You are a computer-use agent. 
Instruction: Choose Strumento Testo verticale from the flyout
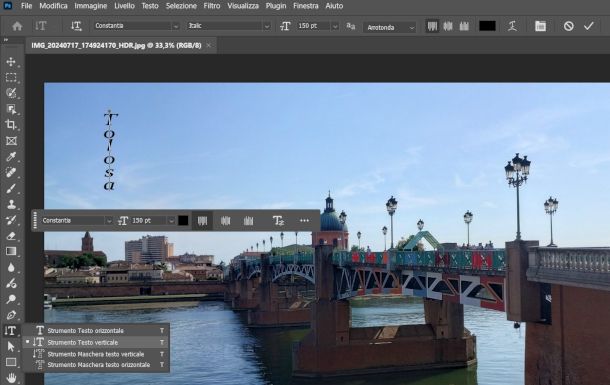(x=96, y=342)
